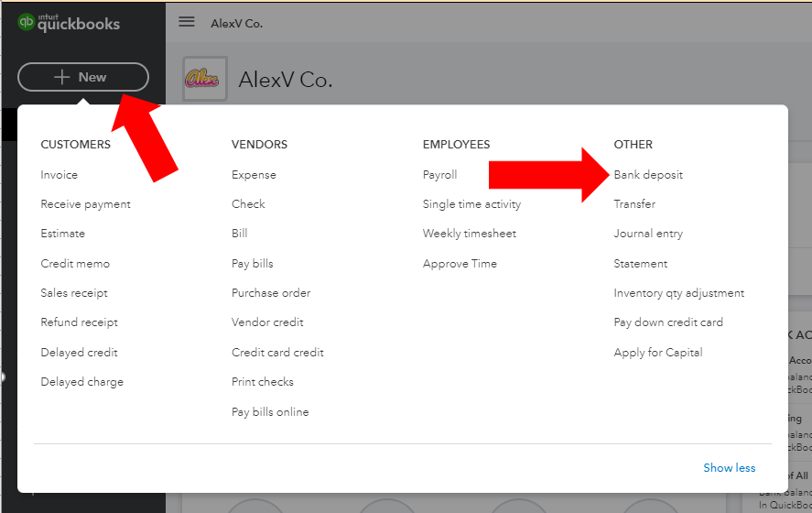Choose Vendor credit
Screen dimensions: 812x513
pyautogui.click(x=267, y=322)
